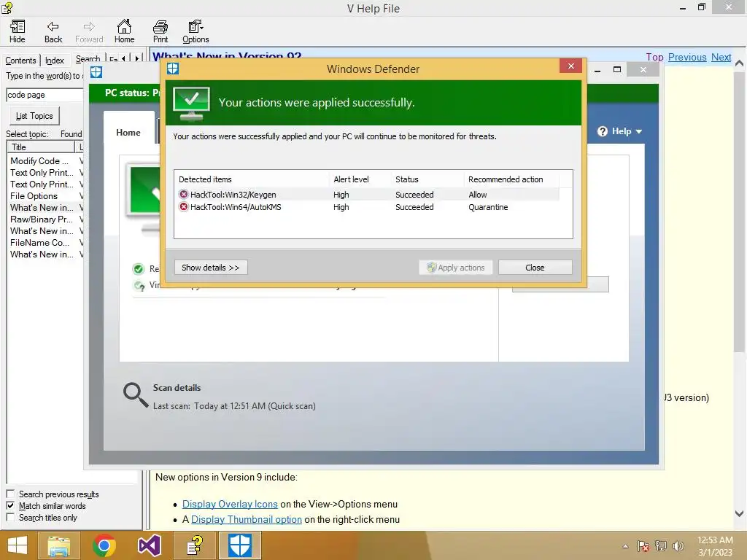This screenshot has width=747, height=560.
Task: Click the Alert level column header
Action: 360,179
